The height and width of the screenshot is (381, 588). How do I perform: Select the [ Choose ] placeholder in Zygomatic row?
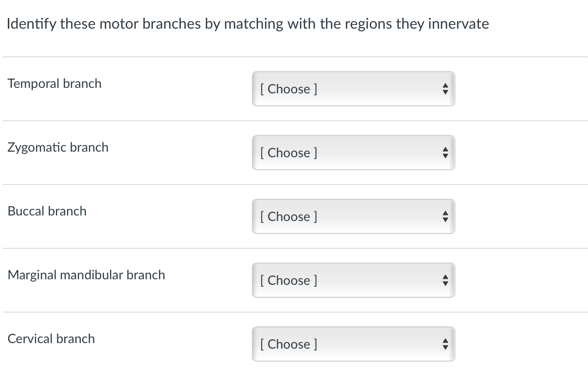(x=288, y=153)
